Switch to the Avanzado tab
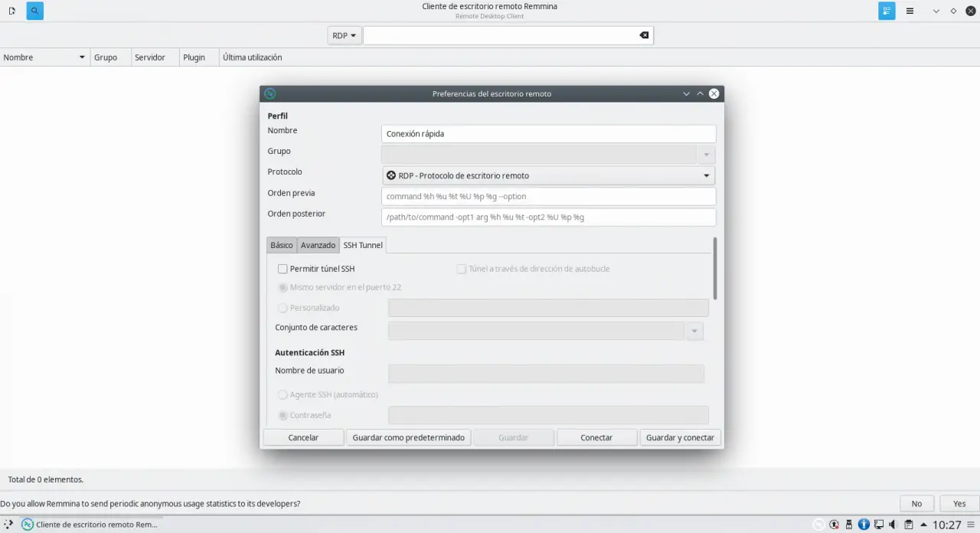The width and height of the screenshot is (980, 533). pyautogui.click(x=318, y=245)
